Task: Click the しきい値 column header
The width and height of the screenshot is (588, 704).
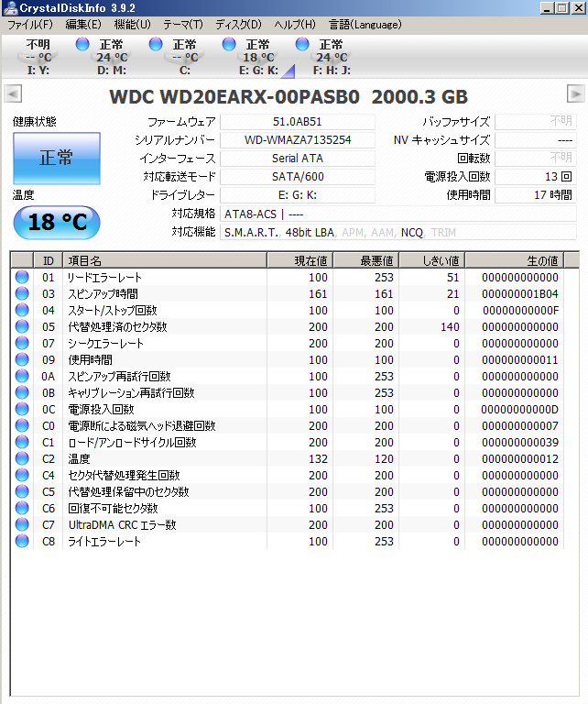Action: click(x=432, y=261)
